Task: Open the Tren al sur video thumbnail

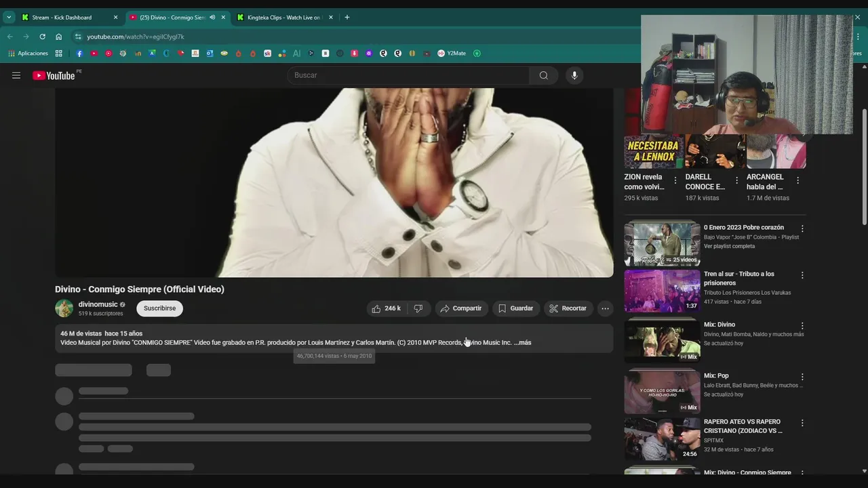Action: point(662,291)
